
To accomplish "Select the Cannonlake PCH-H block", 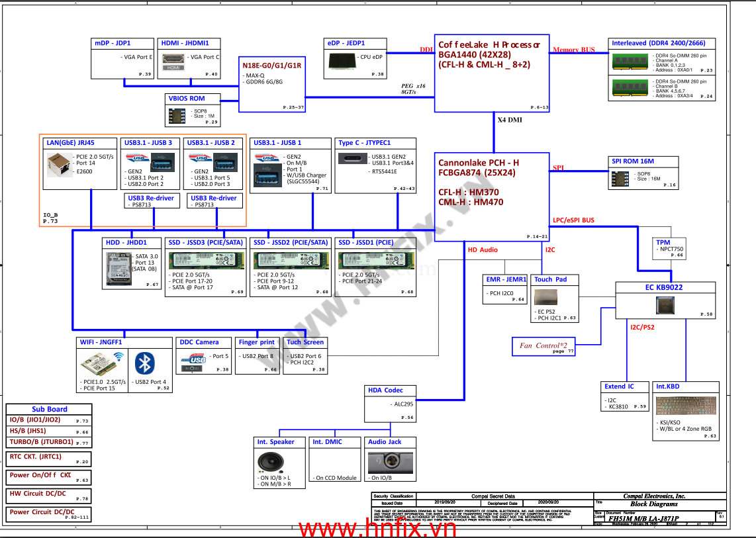I will (492, 197).
